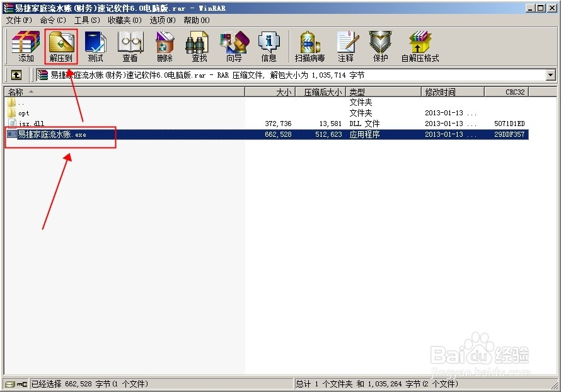Click the status bar total text 总计

click(x=303, y=384)
